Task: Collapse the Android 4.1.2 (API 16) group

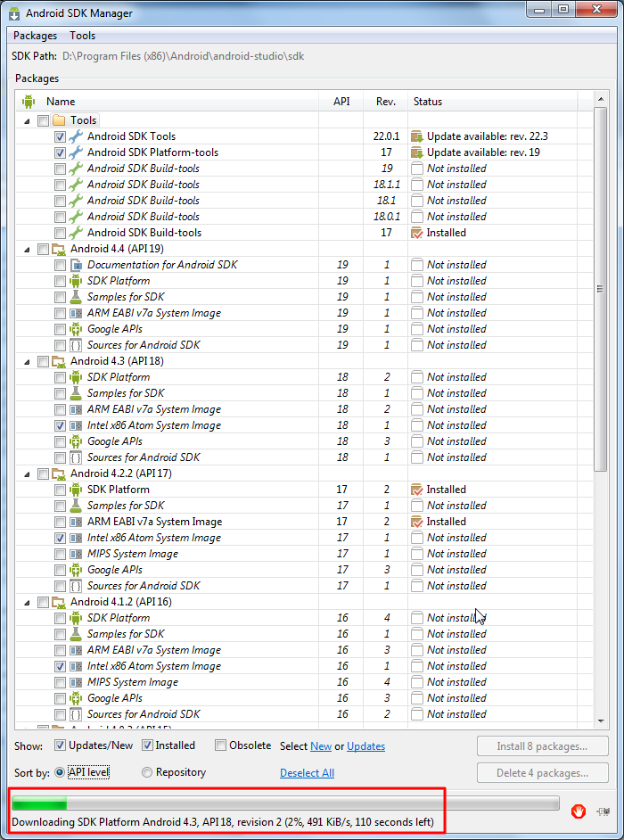Action: (28, 603)
